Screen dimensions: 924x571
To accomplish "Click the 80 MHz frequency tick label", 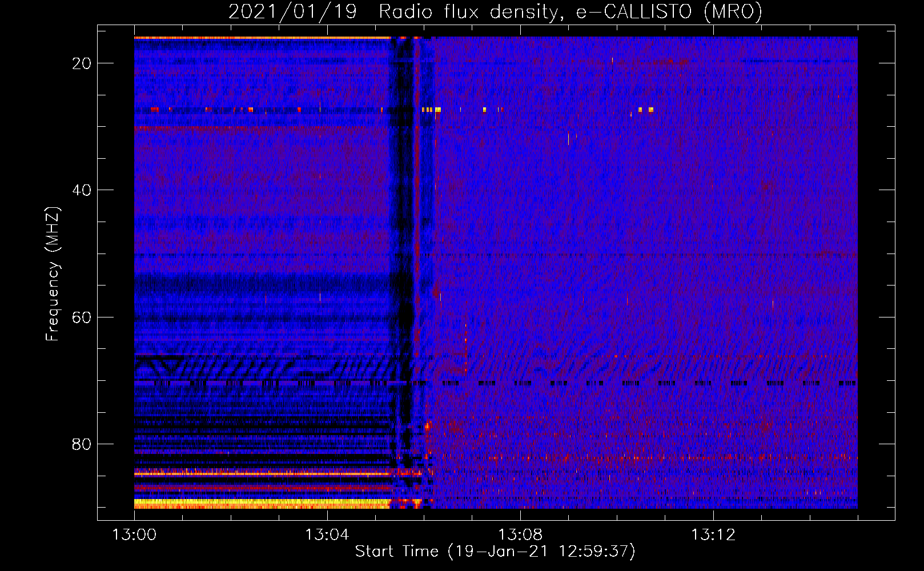I will pyautogui.click(x=82, y=444).
